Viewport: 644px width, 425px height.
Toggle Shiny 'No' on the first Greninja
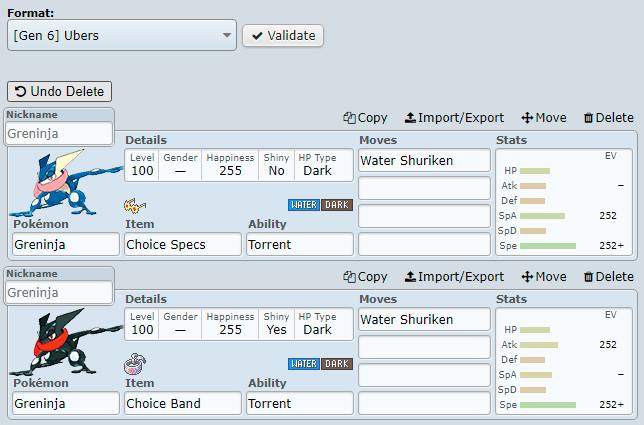(276, 165)
